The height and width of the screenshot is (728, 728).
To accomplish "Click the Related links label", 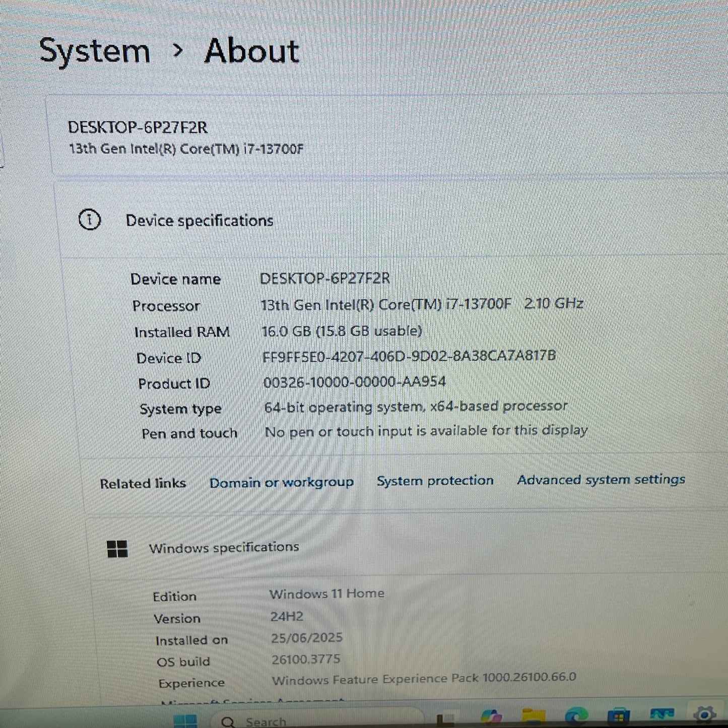I will tap(143, 484).
